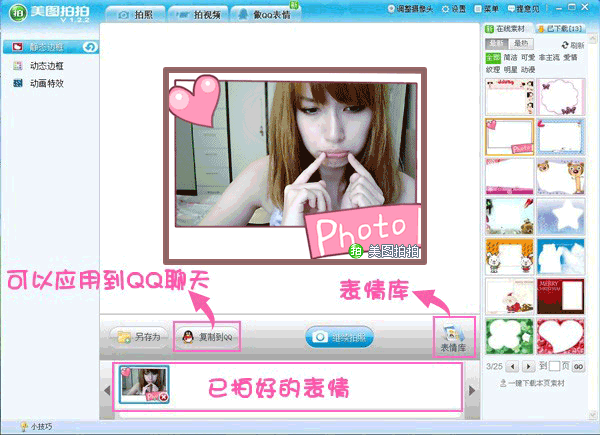Click the 表情库 emoticon library icon

(453, 338)
